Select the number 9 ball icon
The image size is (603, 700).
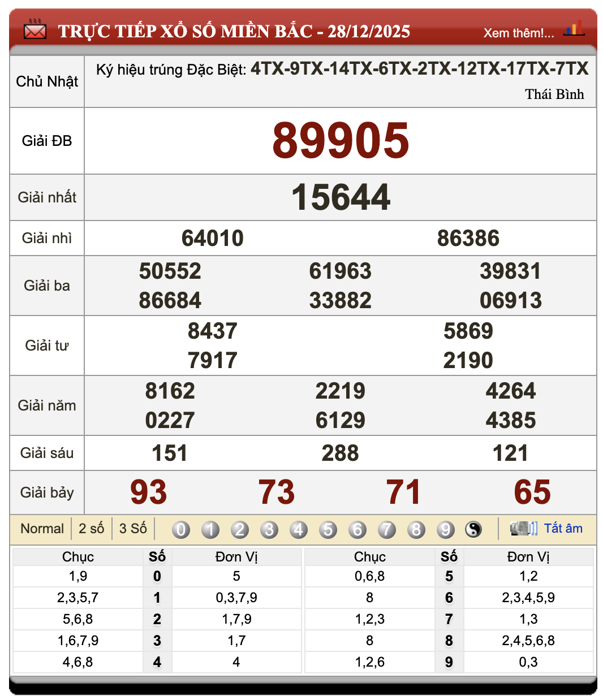[x=446, y=530]
